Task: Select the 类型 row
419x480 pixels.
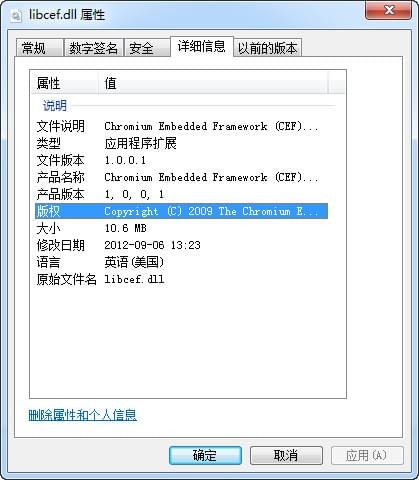Action: (x=181, y=143)
